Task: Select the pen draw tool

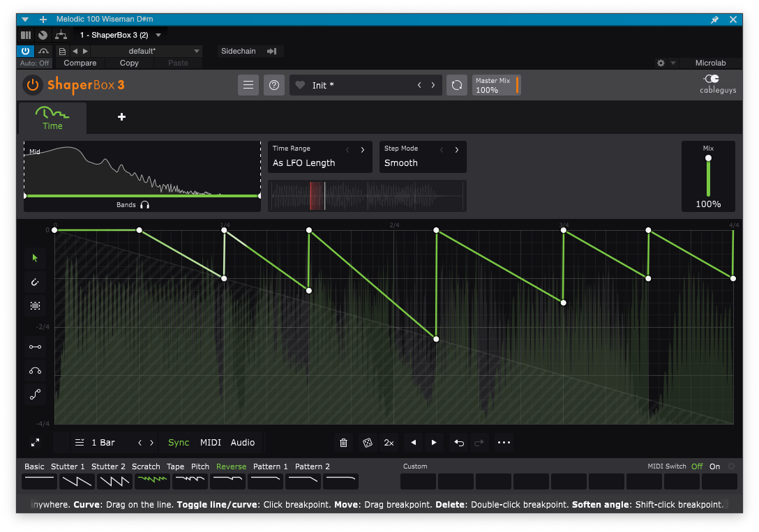Action: (36, 282)
